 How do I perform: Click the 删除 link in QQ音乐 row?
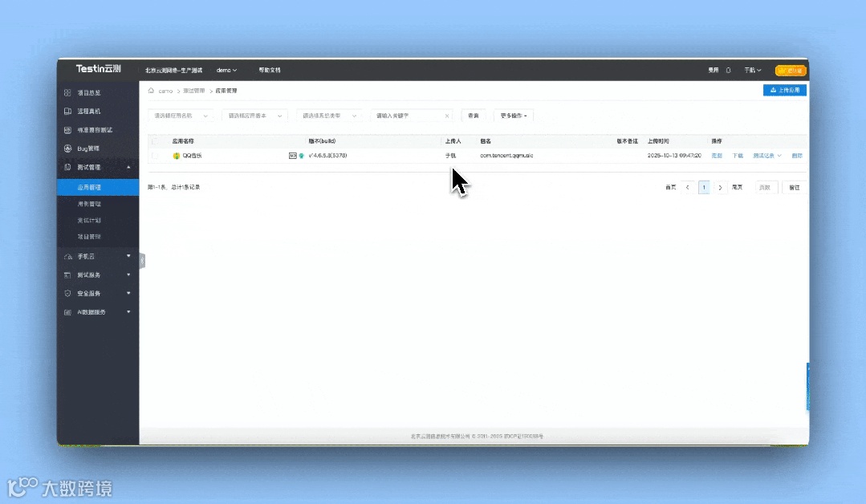[x=797, y=156]
